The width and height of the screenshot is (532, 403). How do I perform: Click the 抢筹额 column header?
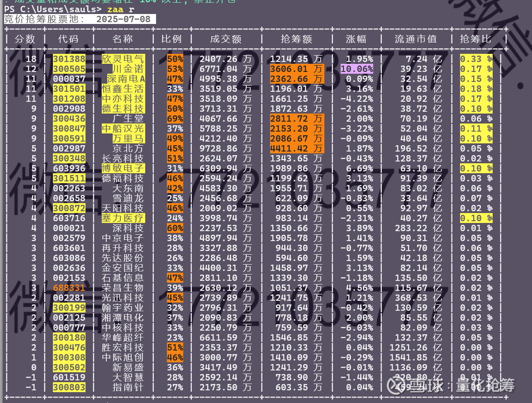pos(297,39)
